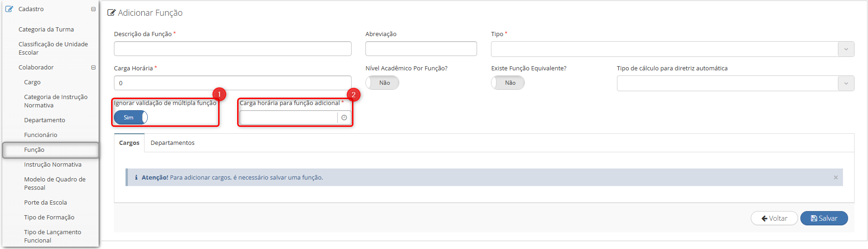The height and width of the screenshot is (249, 868).
Task: Dismiss the Atenção alert with the X
Action: coord(836,177)
